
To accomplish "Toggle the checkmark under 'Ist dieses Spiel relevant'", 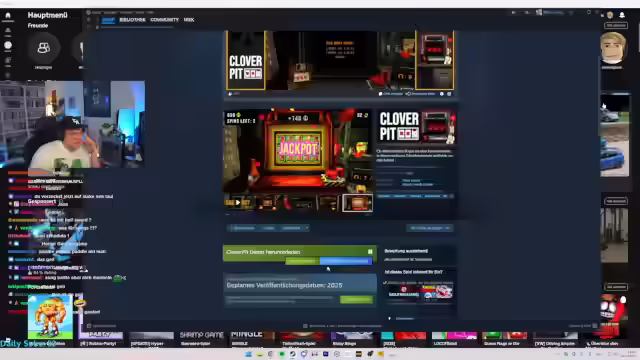I will click(385, 282).
